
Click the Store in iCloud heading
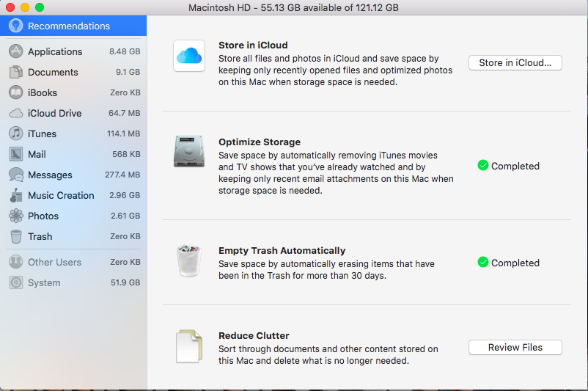coord(253,45)
